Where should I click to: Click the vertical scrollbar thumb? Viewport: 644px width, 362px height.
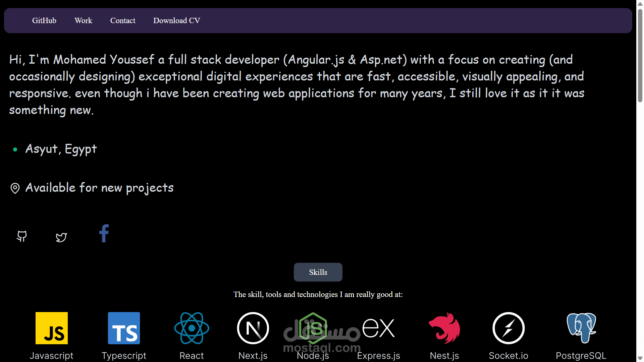(x=640, y=55)
